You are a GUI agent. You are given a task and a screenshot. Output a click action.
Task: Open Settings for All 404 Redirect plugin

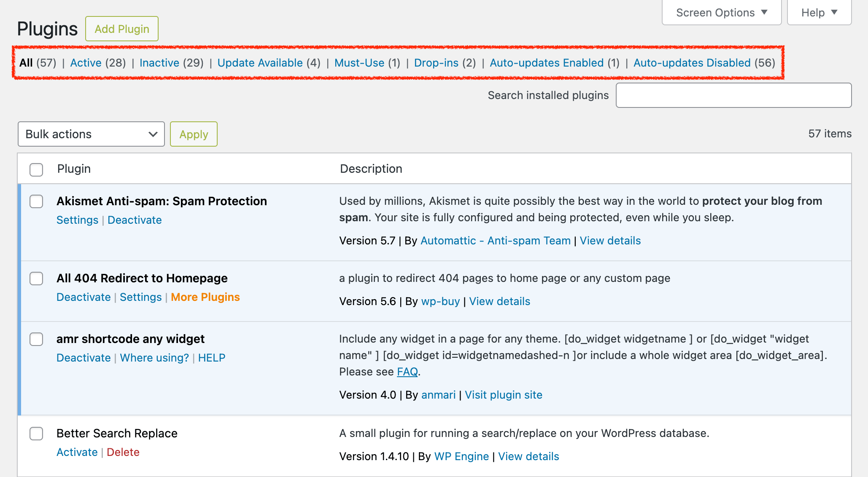tap(141, 297)
